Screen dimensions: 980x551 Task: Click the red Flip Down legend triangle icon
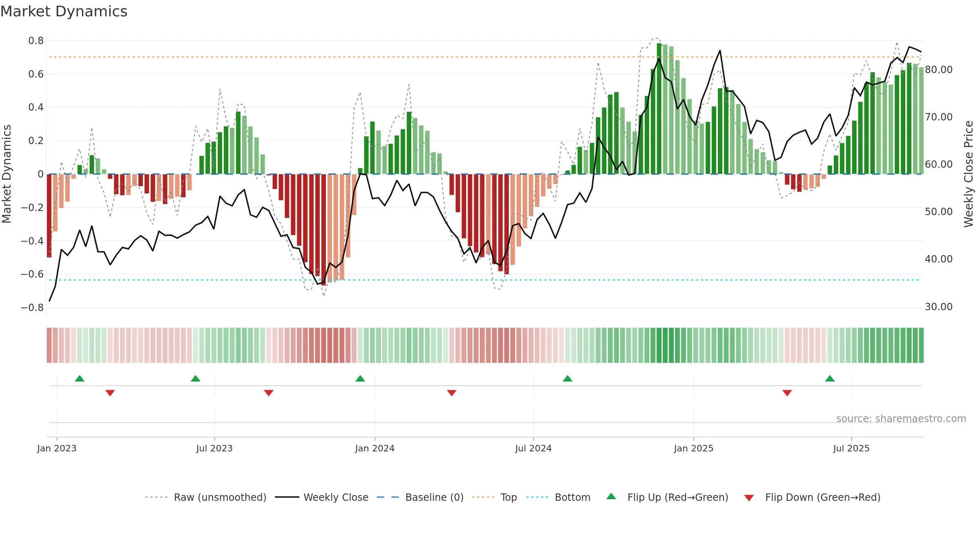(x=749, y=498)
